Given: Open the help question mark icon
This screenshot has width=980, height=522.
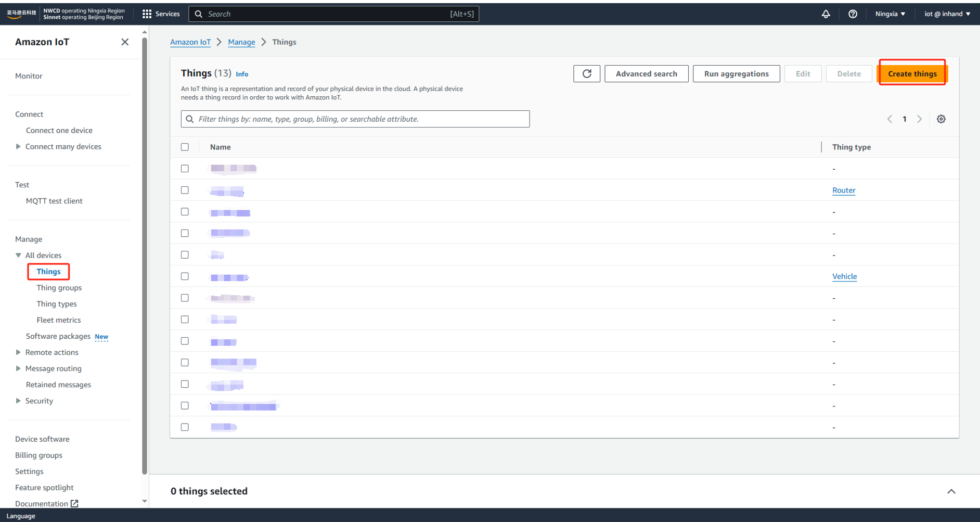Looking at the screenshot, I should click(x=853, y=14).
